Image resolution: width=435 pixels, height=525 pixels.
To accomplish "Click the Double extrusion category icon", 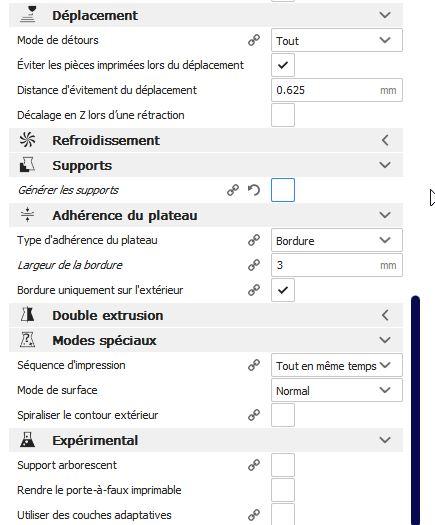I will click(27, 315).
